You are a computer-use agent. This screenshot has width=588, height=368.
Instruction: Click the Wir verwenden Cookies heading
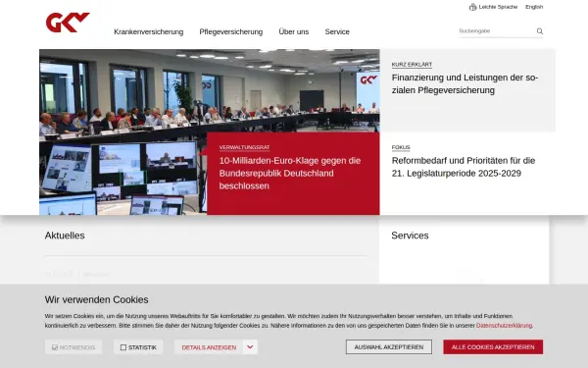click(96, 299)
